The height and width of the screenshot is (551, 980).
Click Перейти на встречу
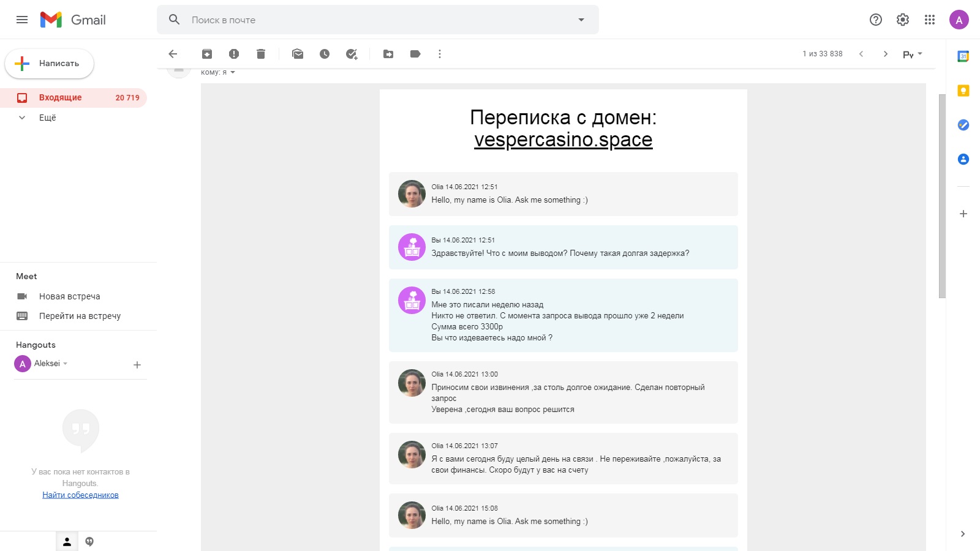tap(80, 316)
